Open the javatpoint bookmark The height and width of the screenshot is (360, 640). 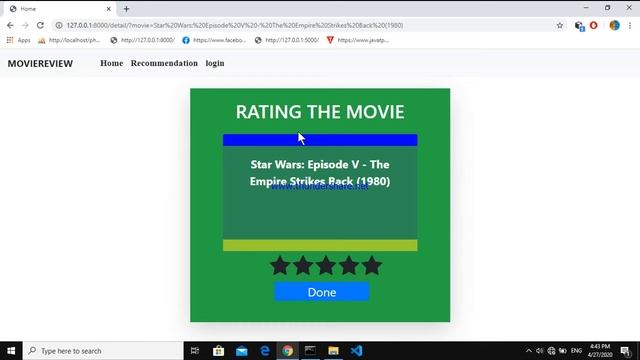[358, 40]
